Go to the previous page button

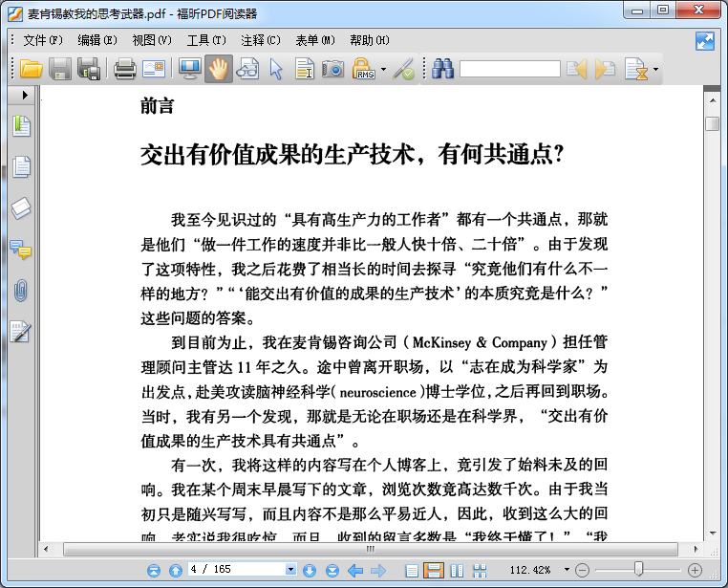176,570
